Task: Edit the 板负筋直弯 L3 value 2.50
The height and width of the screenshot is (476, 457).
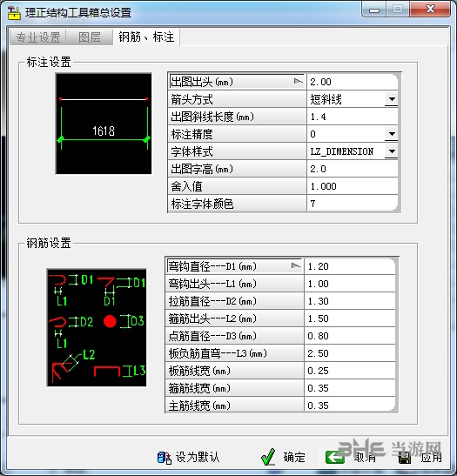Action: [x=350, y=353]
